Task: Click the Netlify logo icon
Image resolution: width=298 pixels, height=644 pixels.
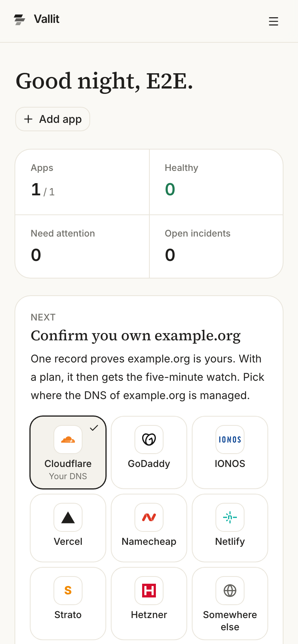Action: [230, 517]
